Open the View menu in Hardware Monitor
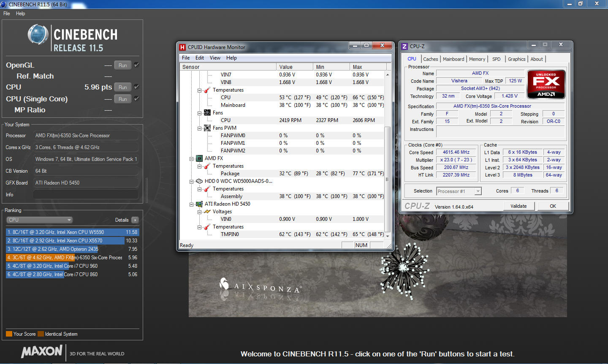608x364 pixels. [215, 58]
